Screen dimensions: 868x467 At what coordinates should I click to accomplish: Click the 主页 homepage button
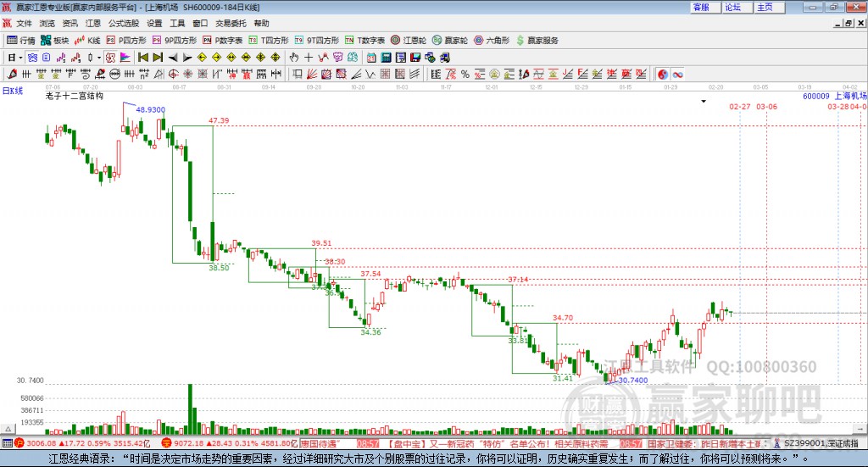click(768, 7)
